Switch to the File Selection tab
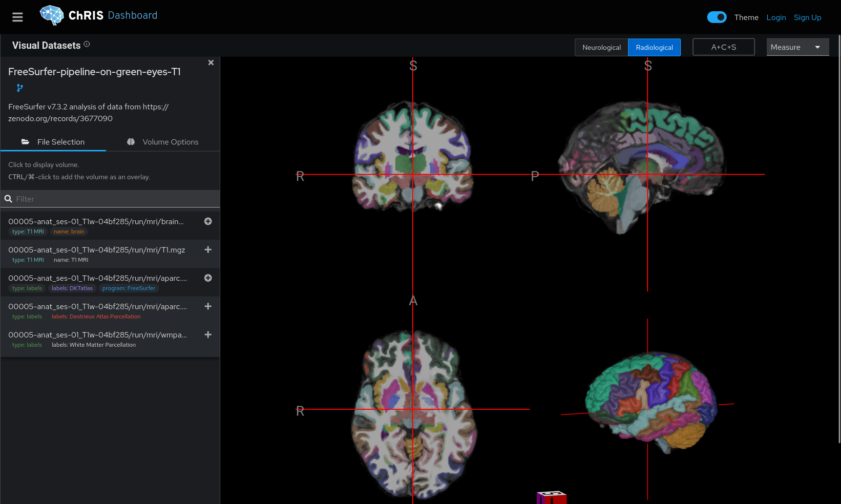The height and width of the screenshot is (504, 841). (53, 142)
